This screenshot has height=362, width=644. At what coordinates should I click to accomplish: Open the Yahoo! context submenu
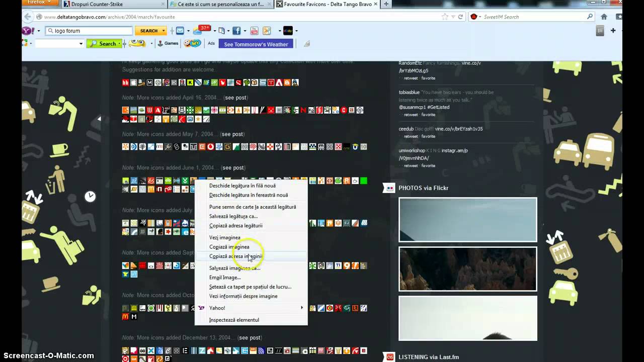pos(251,308)
